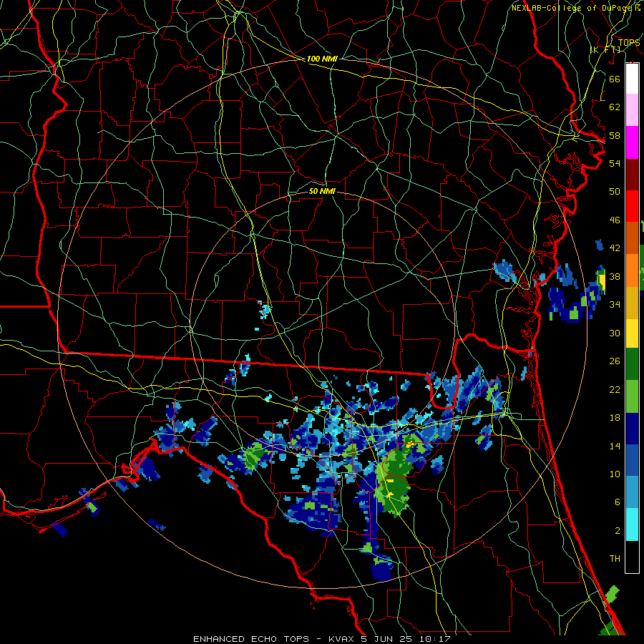Click the 26 legend value
This screenshot has width=644, height=644.
pos(615,361)
